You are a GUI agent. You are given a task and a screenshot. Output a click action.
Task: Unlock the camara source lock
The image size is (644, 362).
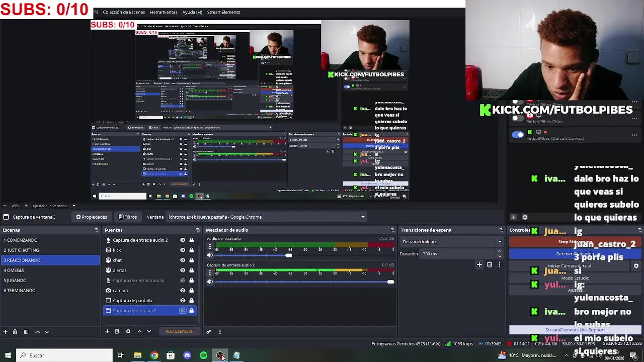pyautogui.click(x=191, y=291)
